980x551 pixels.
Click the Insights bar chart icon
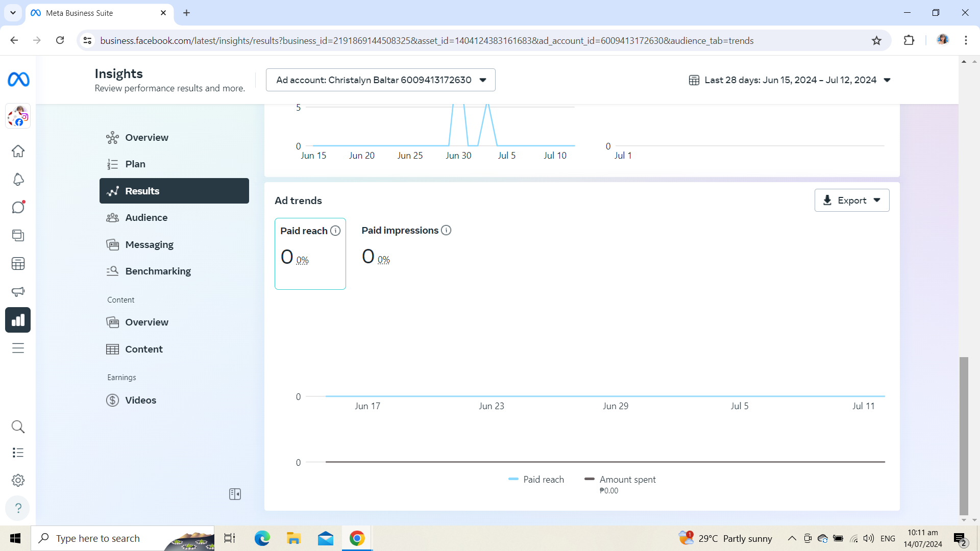[x=18, y=320]
